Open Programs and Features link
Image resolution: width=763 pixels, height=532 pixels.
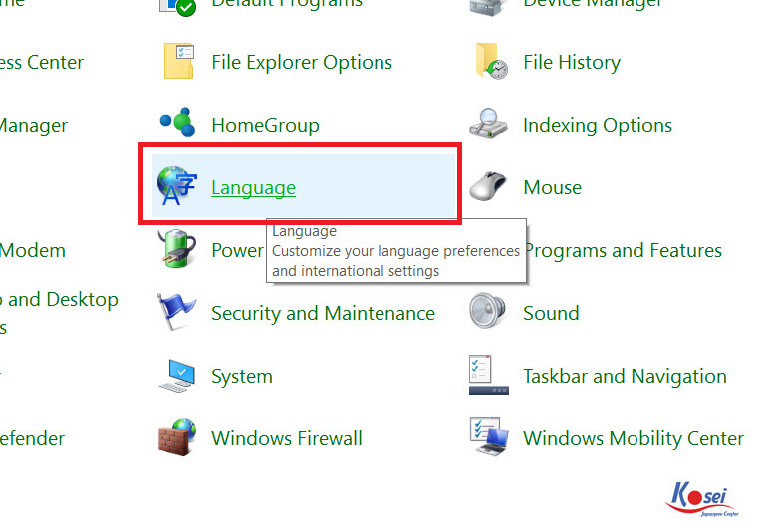625,251
